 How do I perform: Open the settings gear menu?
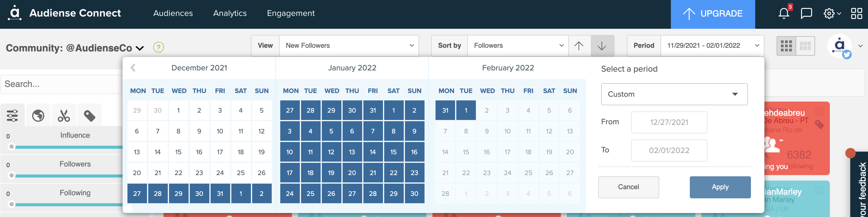(x=829, y=13)
